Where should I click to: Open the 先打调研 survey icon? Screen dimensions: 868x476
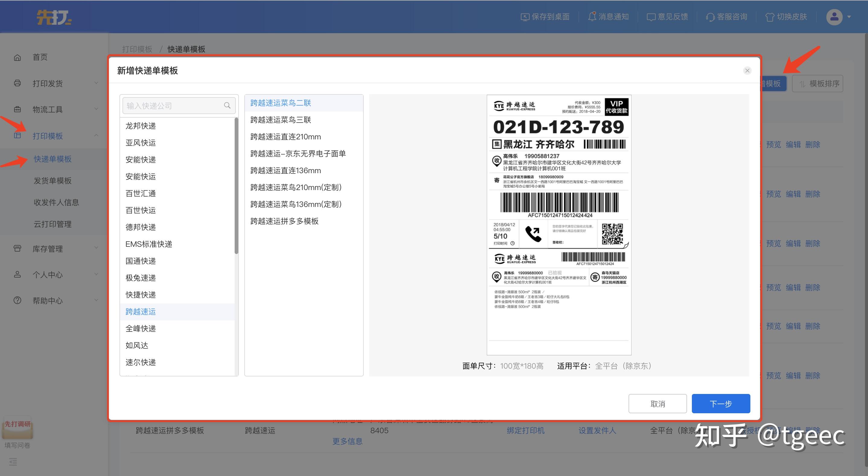point(17,427)
